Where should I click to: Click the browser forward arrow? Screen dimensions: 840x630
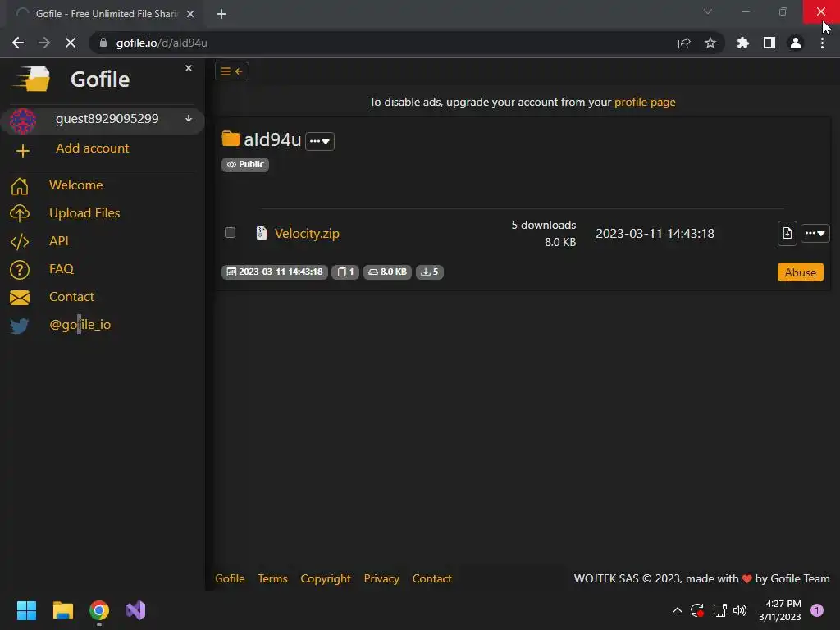tap(44, 43)
